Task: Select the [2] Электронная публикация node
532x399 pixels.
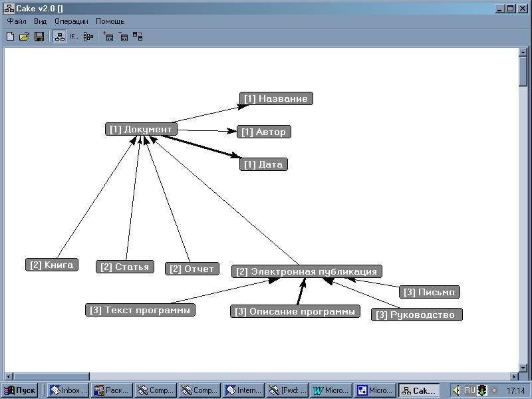Action: [x=307, y=271]
